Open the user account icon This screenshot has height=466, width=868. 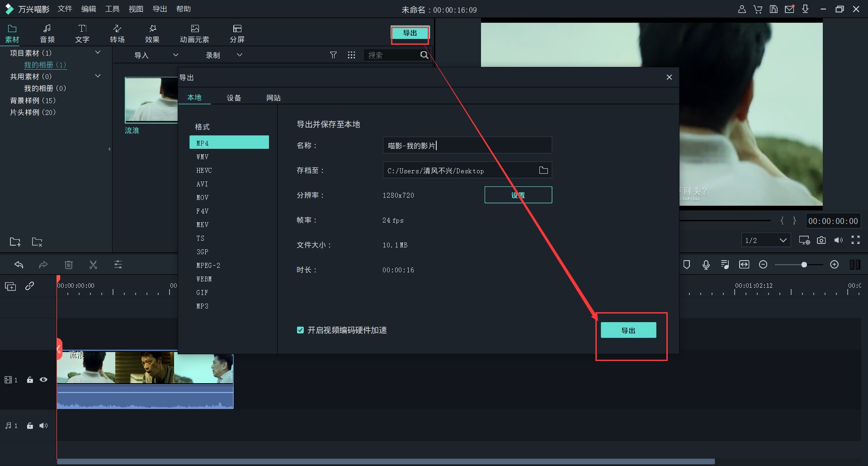(742, 9)
